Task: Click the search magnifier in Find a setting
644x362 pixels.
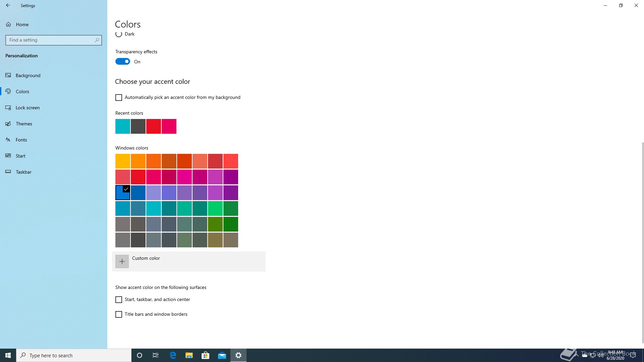Action: click(97, 40)
